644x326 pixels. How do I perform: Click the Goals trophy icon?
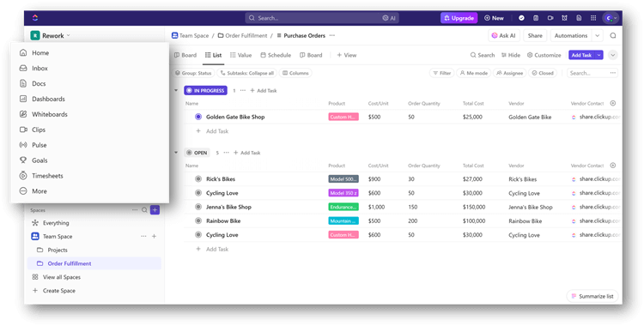click(23, 160)
